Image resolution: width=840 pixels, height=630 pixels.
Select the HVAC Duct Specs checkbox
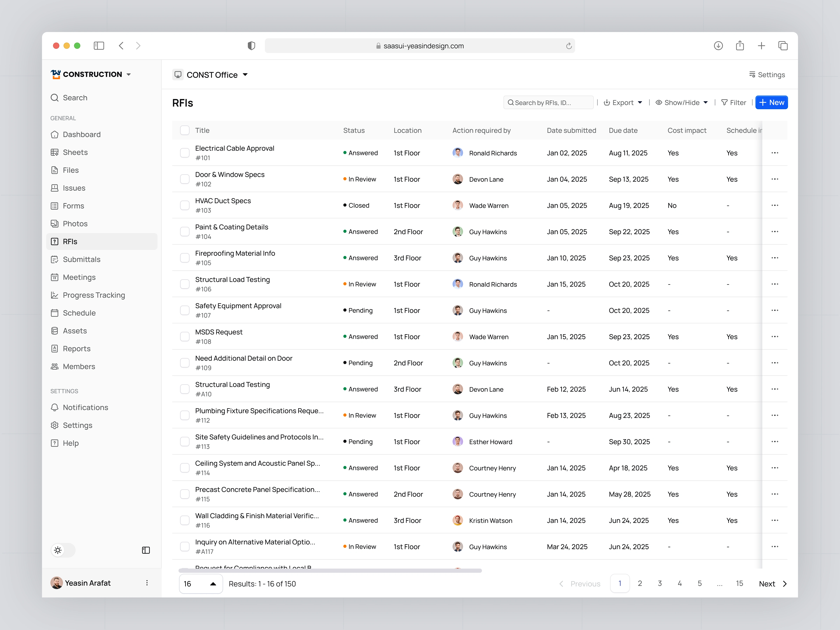tap(185, 205)
